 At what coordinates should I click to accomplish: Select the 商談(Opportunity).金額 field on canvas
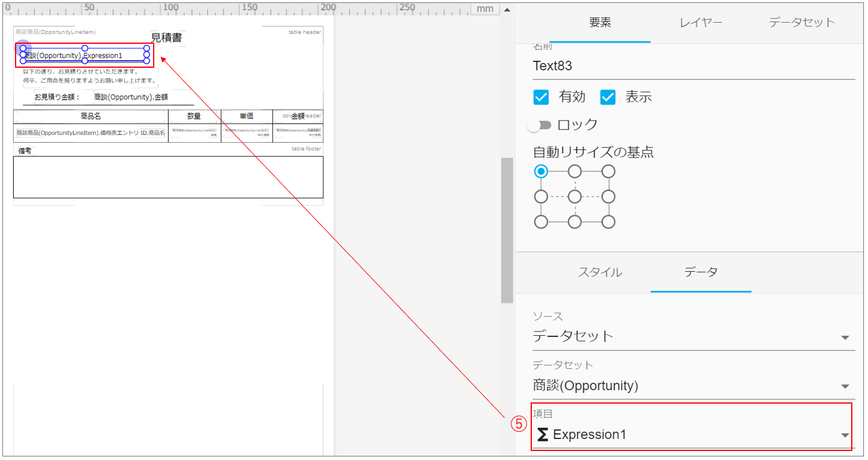click(x=131, y=97)
